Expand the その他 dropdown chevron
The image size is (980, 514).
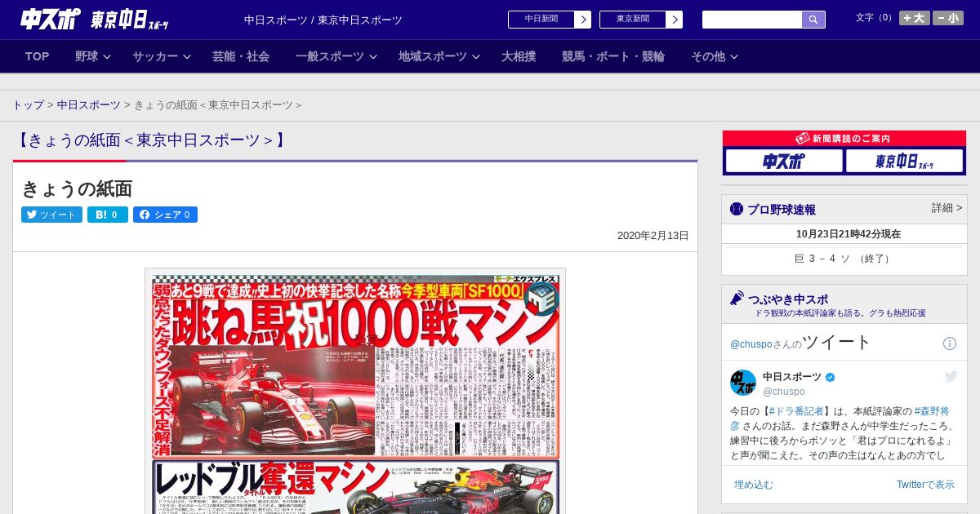[734, 56]
